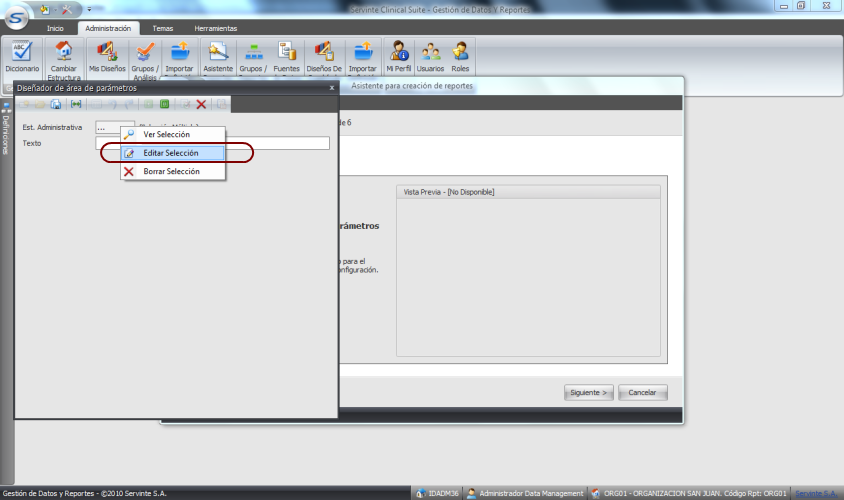Image resolution: width=844 pixels, height=500 pixels.
Task: Switch to the Inicio tab
Action: coord(55,29)
